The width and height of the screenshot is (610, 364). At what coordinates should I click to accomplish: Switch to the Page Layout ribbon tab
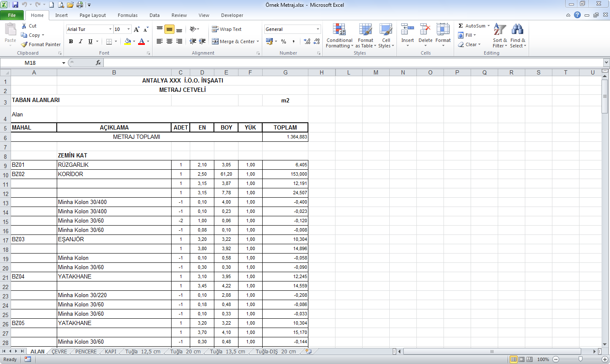[x=92, y=15]
